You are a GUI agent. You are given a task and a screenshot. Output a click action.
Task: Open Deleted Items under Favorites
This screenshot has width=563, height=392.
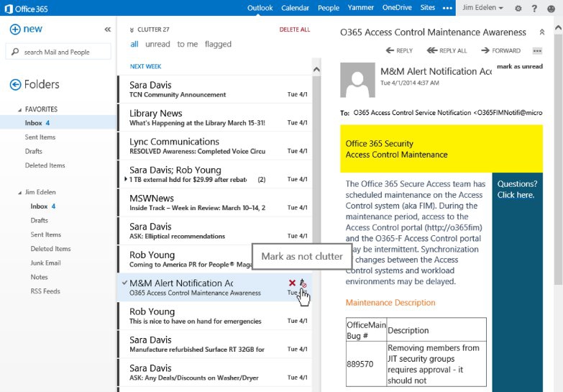pos(45,165)
